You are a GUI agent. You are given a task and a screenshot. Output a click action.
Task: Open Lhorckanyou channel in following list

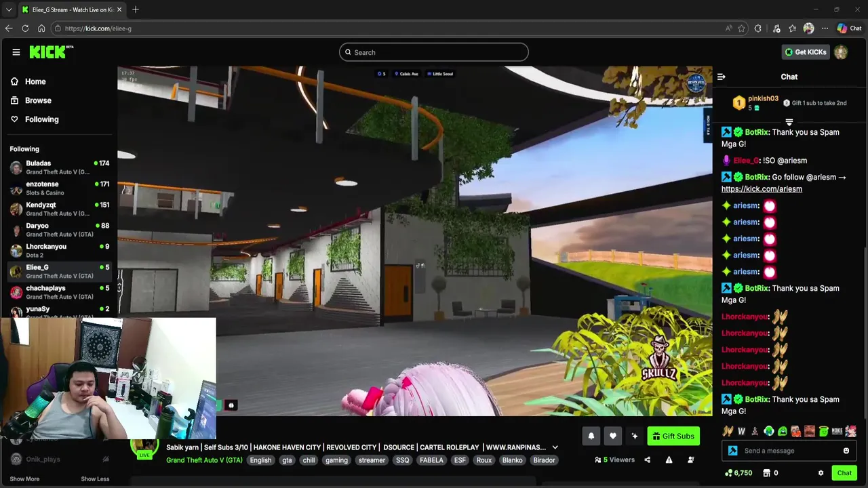click(x=60, y=251)
